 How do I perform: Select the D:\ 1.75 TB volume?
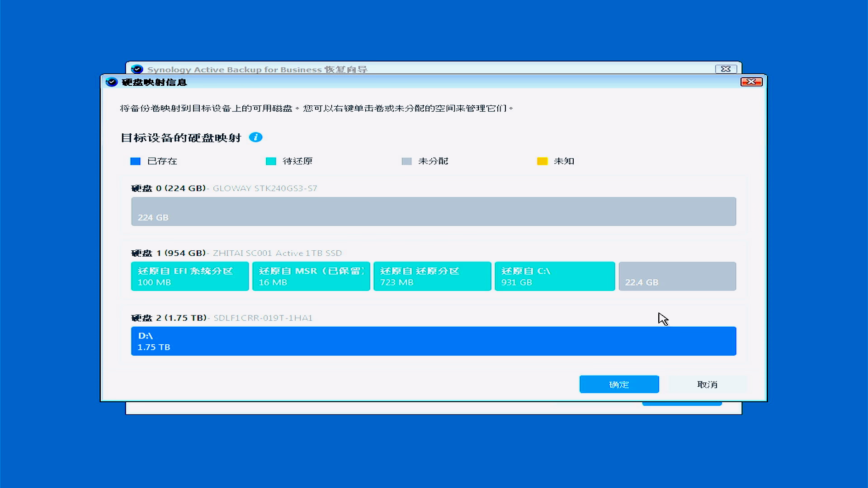433,341
